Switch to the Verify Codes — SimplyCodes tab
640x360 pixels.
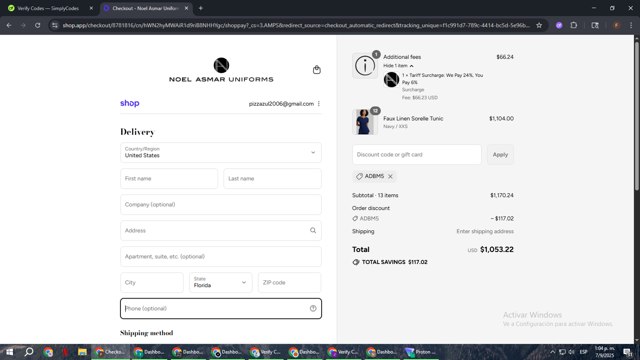point(48,8)
